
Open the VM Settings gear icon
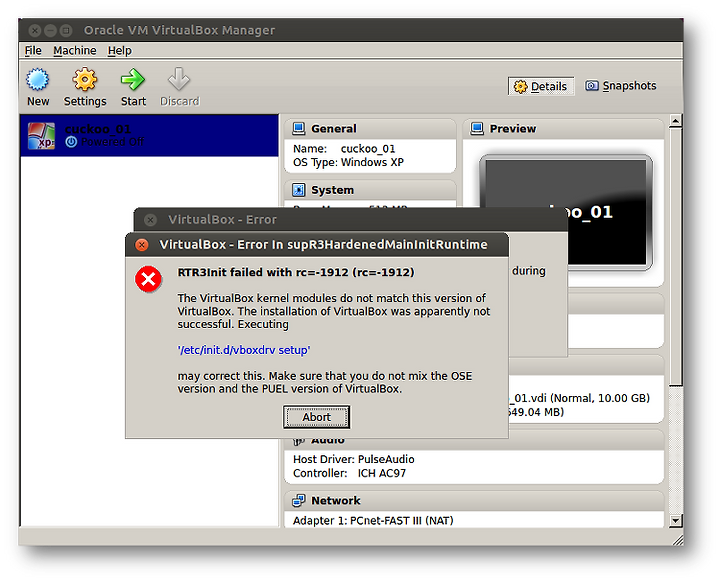(85, 80)
